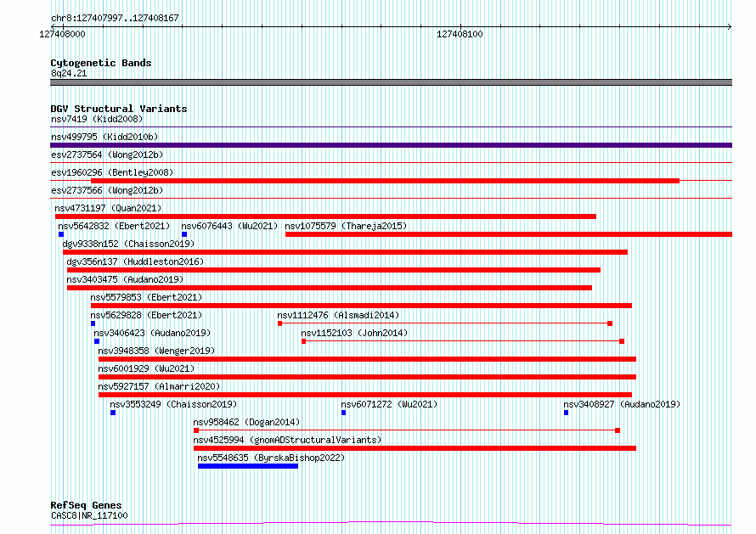This screenshot has width=756, height=534.
Task: Click the 127408100 ruler position label
Action: (x=460, y=34)
